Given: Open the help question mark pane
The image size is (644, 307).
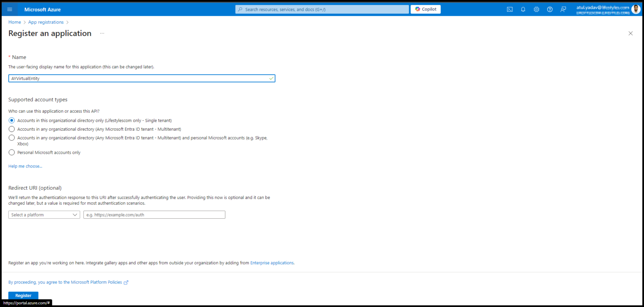Looking at the screenshot, I should [x=550, y=9].
